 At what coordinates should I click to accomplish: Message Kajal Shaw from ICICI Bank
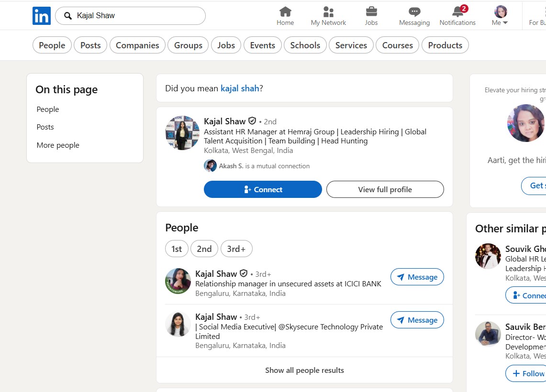pyautogui.click(x=417, y=277)
